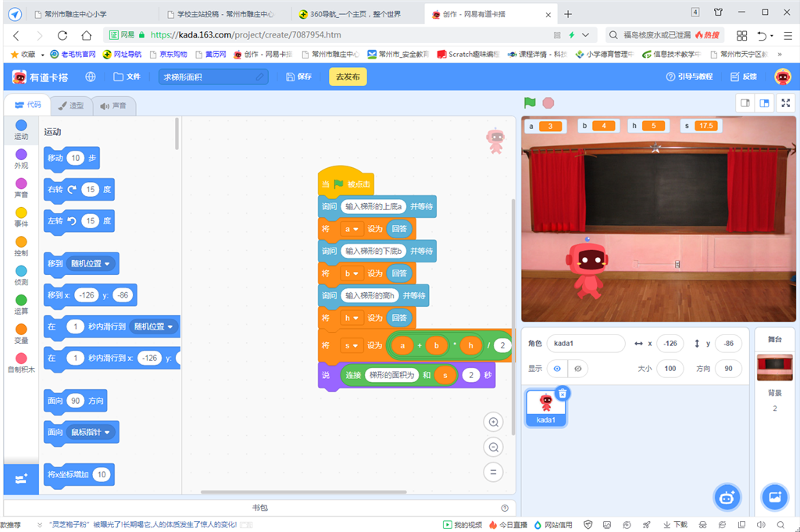This screenshot has width=800, height=532.
Task: Open the 文件 file menu
Action: pos(127,77)
